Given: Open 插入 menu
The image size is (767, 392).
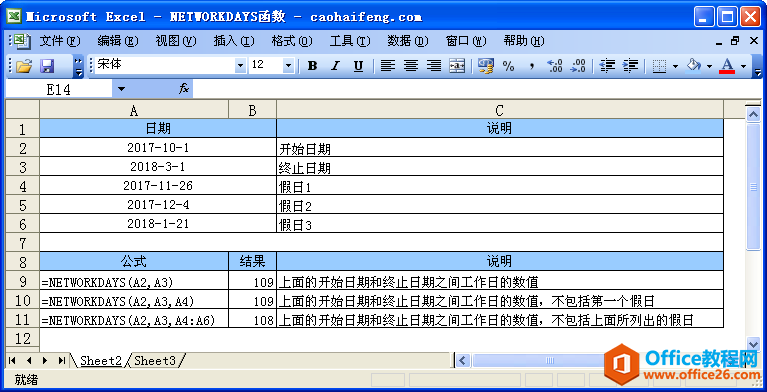Looking at the screenshot, I should tap(234, 41).
